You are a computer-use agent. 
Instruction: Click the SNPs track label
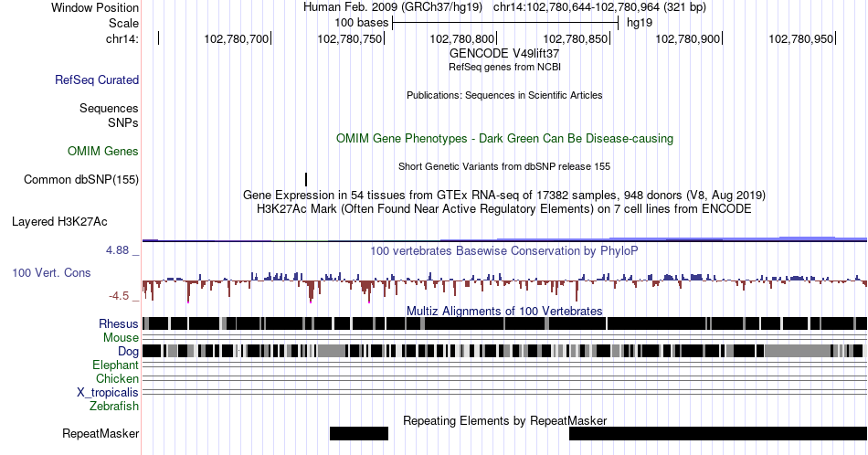tap(123, 122)
